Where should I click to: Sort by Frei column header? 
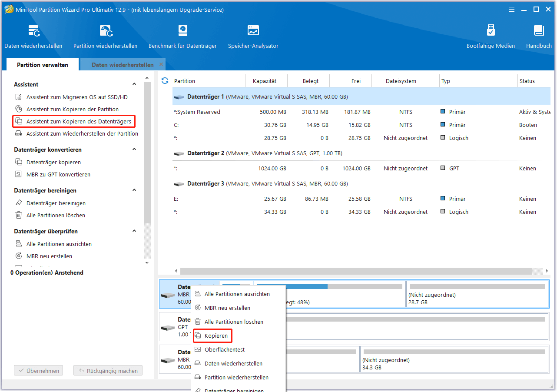coord(351,81)
